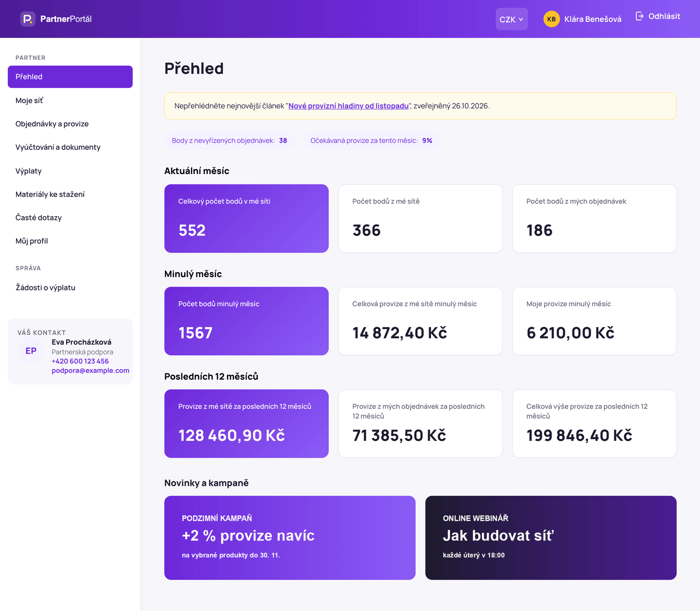Click the PartnerPortál logo icon
This screenshot has height=611, width=700.
click(x=28, y=19)
